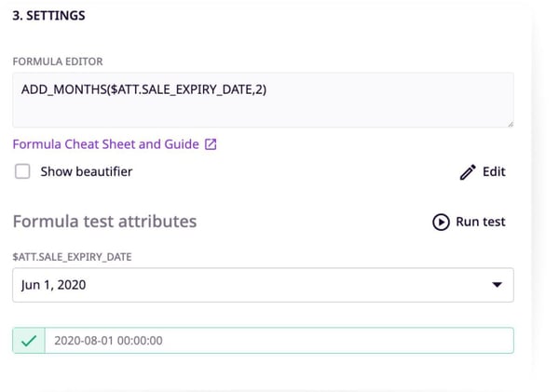Click the Show beautifier label
The width and height of the screenshot is (559, 392).
click(x=87, y=171)
